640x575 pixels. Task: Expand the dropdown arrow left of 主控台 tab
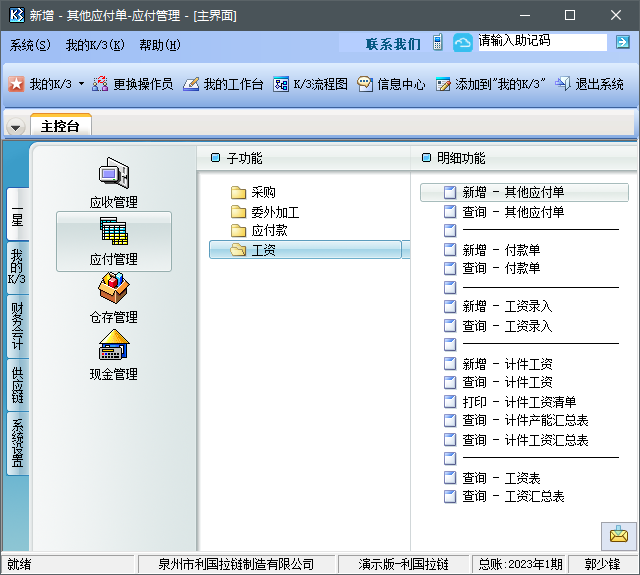pos(15,127)
